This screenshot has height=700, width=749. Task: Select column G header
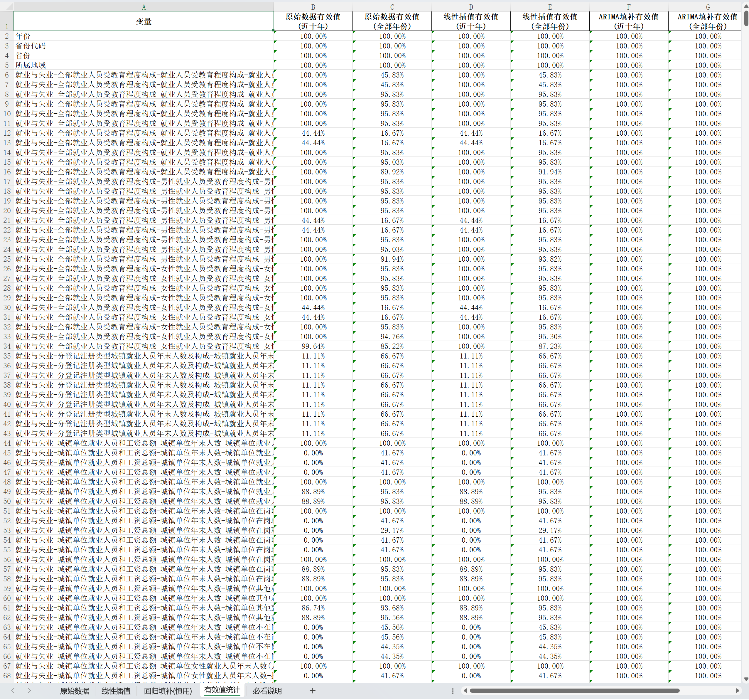[x=708, y=7]
